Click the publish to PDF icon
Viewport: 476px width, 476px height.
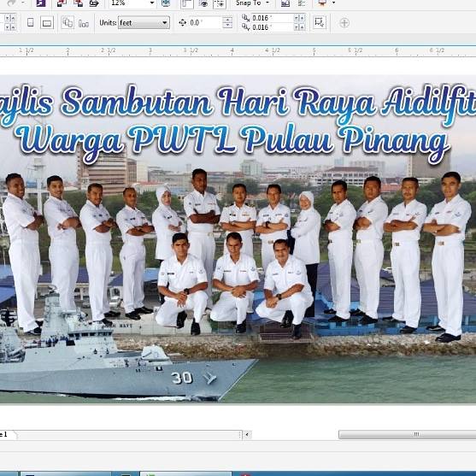coord(94,3)
